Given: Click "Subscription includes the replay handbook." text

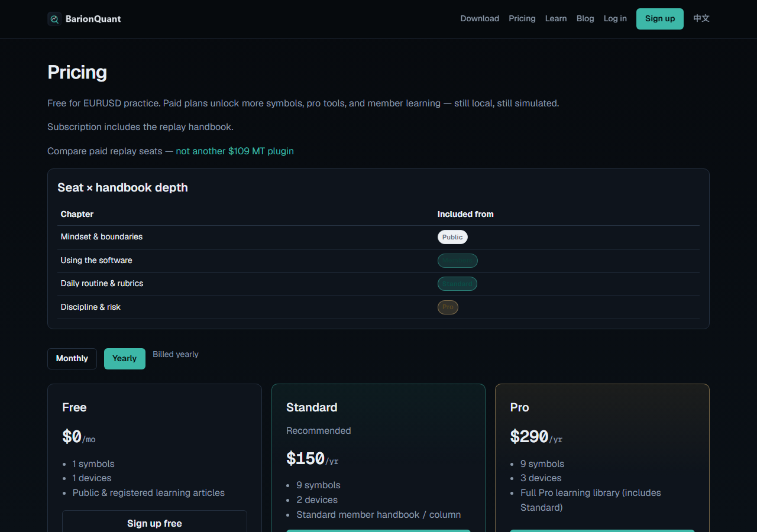Looking at the screenshot, I should point(141,127).
